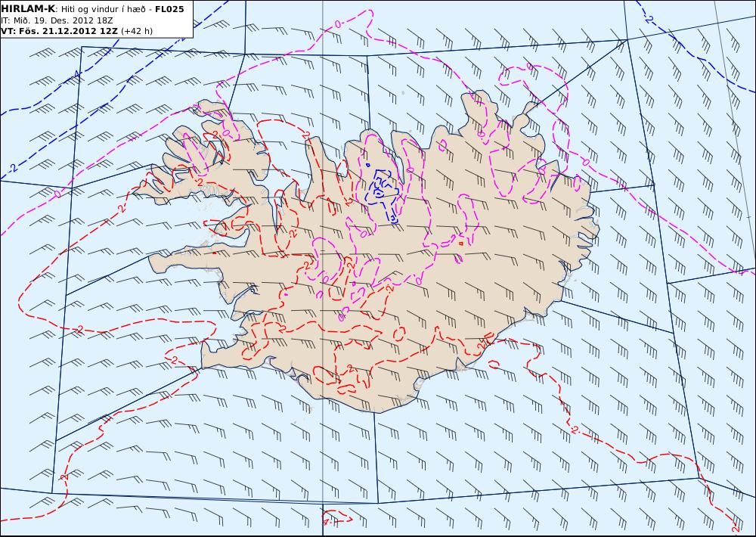Image resolution: width=756 pixels, height=537 pixels.
Task: Click the red "4" isotherm contour label
Action: pos(326,522)
